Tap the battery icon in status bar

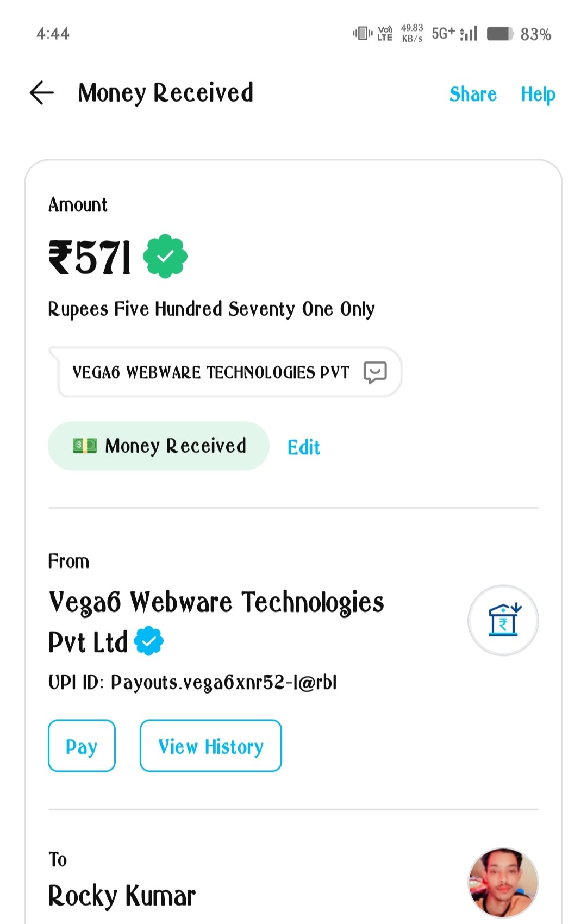500,34
